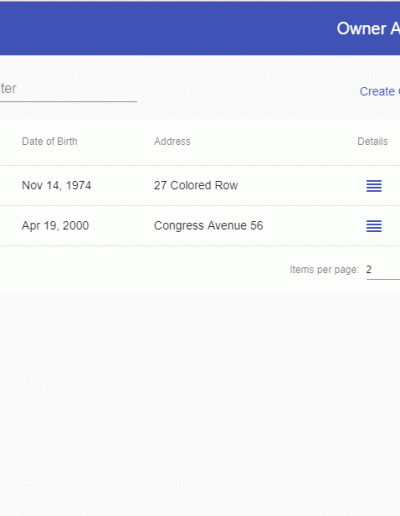Focus the Filter text field
The height and width of the screenshot is (516, 400).
tap(68, 89)
